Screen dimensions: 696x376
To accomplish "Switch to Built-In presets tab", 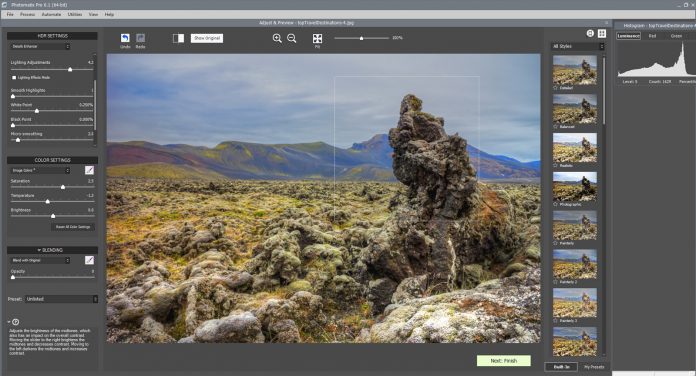I will (x=561, y=367).
